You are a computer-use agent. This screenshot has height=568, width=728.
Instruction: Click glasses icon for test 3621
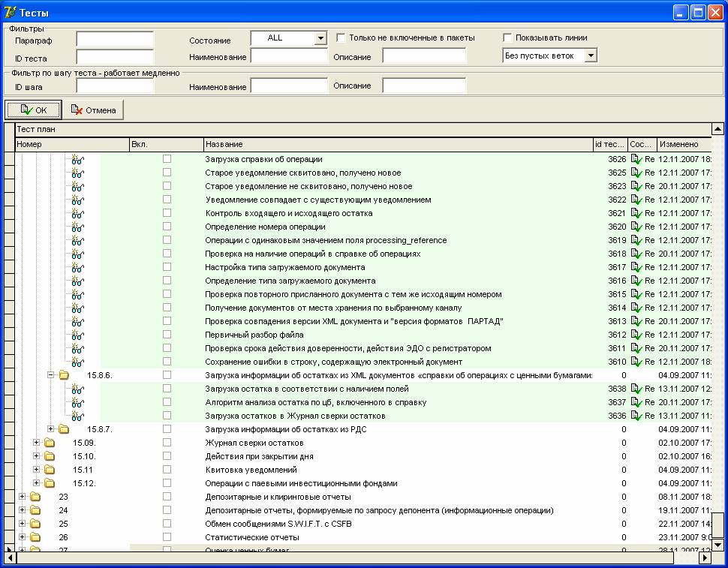77,213
